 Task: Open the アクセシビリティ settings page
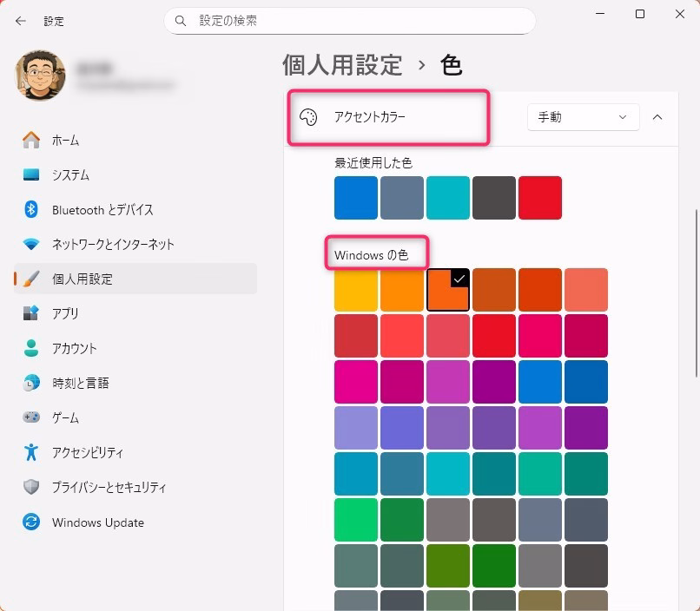pos(87,452)
